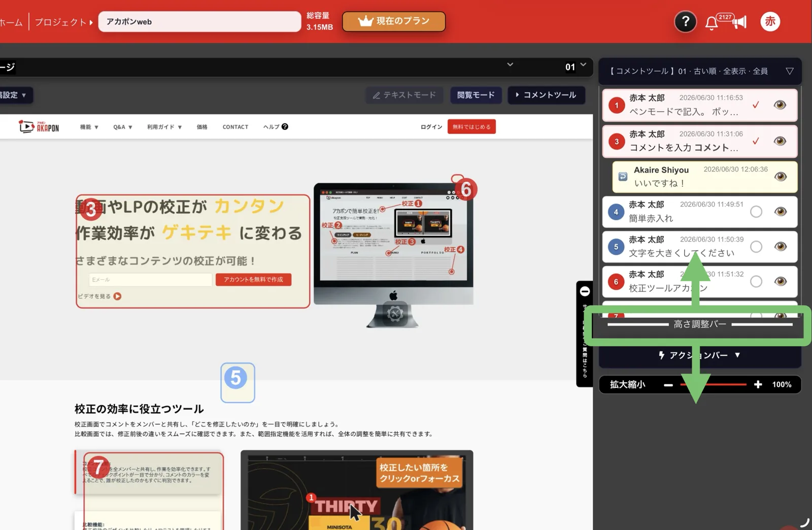Click the ビデオを見る play icon

click(117, 296)
